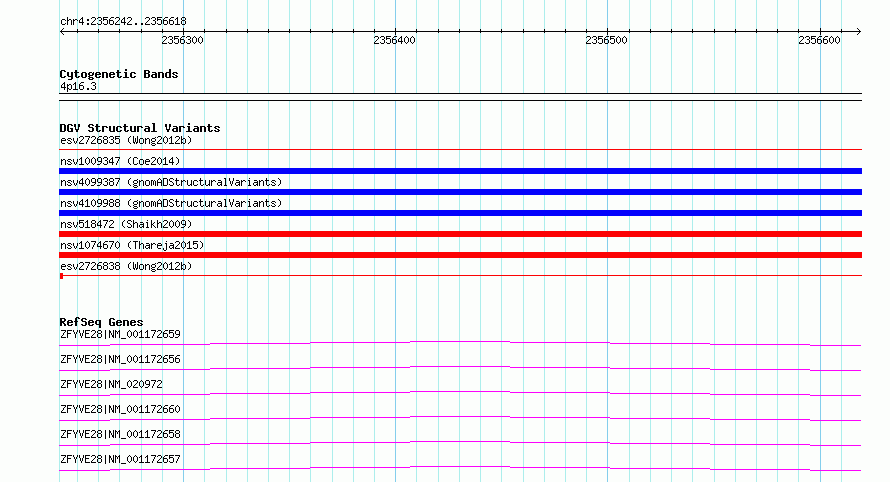The height and width of the screenshot is (482, 890).
Task: Open variant nsv518472 (Shaikh2009) label
Action: tap(126, 224)
